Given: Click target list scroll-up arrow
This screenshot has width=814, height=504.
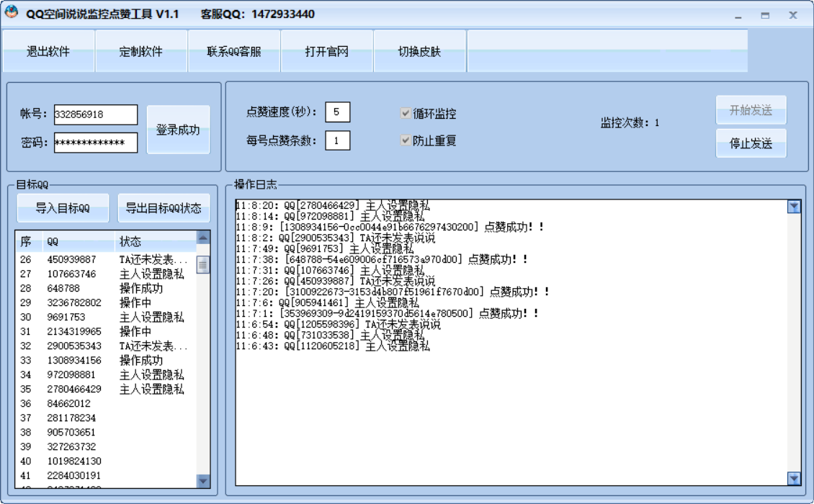Looking at the screenshot, I should tap(203, 238).
